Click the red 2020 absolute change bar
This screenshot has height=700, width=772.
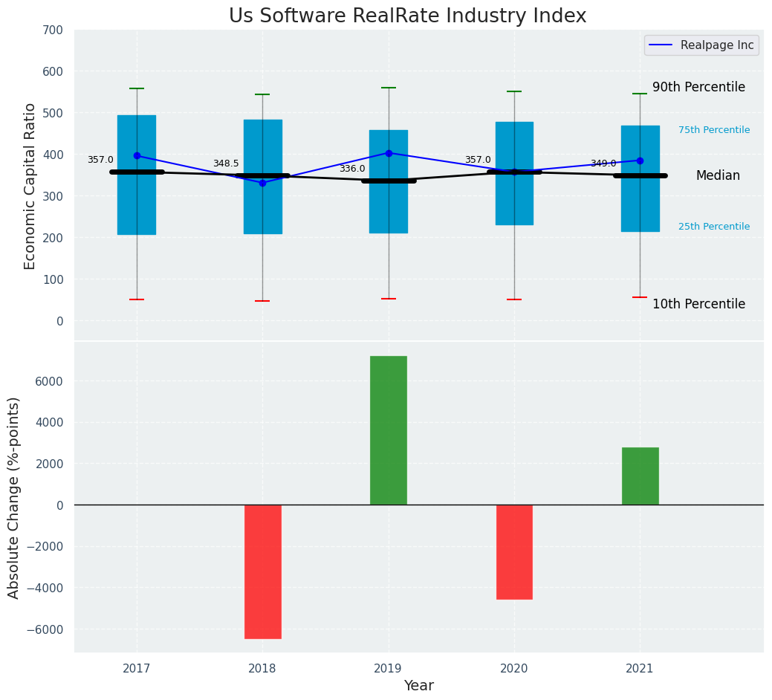[514, 551]
